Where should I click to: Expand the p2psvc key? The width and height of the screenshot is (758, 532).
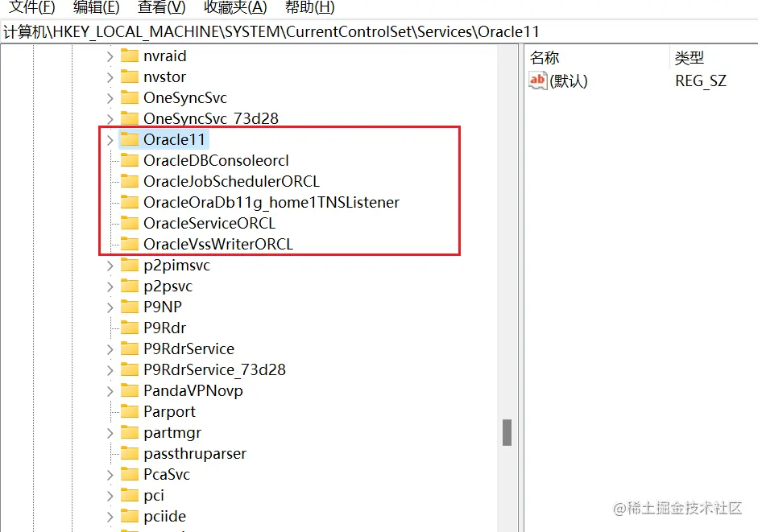coord(110,287)
